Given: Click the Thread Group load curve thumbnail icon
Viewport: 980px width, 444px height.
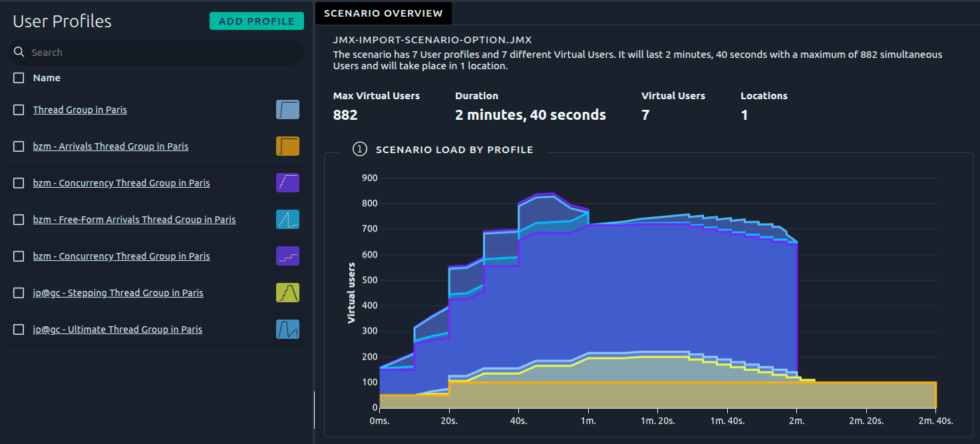Looking at the screenshot, I should point(287,110).
